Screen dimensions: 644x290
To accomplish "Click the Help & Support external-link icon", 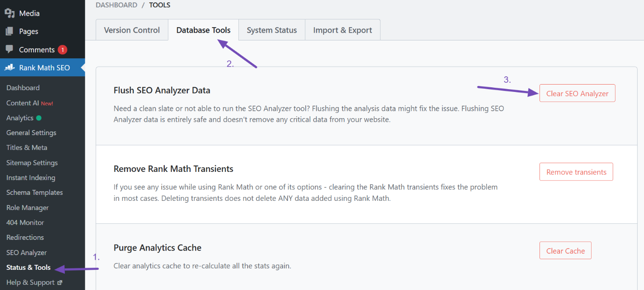I will click(60, 283).
